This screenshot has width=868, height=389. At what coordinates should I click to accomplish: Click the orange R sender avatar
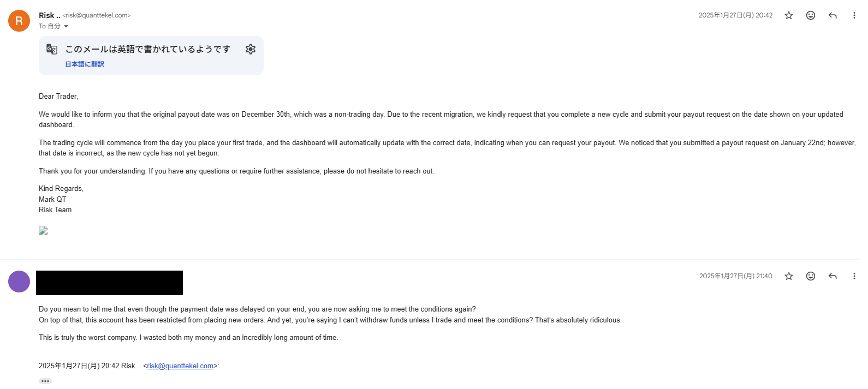19,21
